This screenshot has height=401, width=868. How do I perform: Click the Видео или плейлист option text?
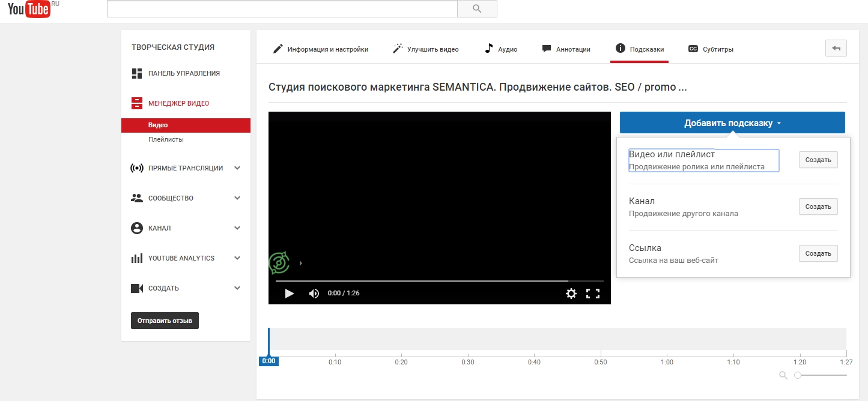click(672, 154)
